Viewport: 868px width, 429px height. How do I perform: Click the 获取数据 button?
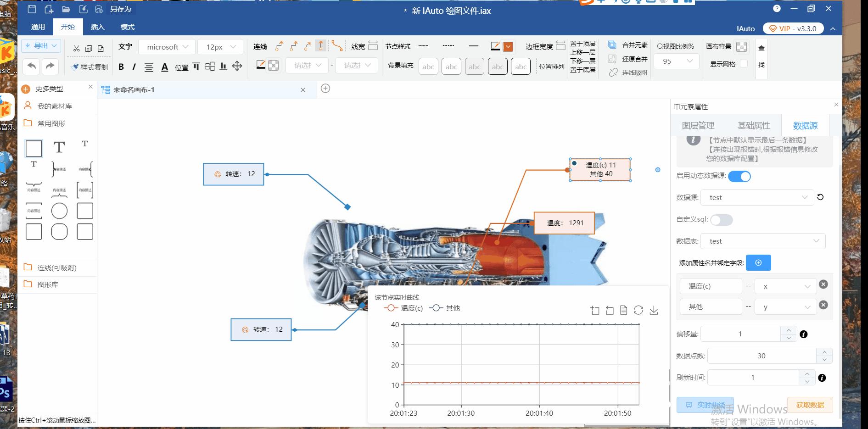tap(810, 405)
